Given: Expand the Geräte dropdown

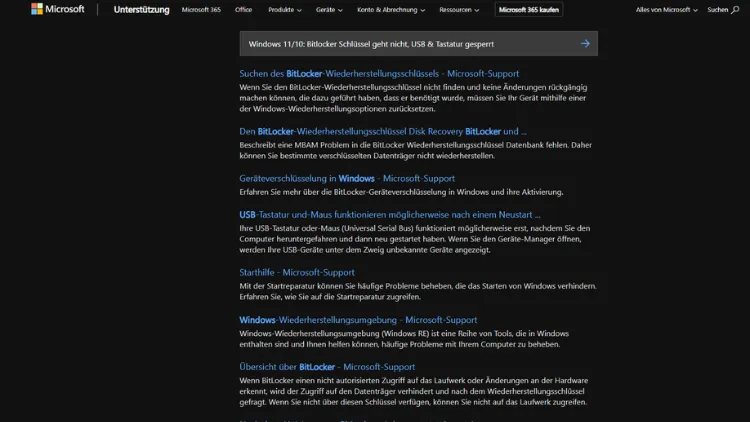Looking at the screenshot, I should 329,10.
